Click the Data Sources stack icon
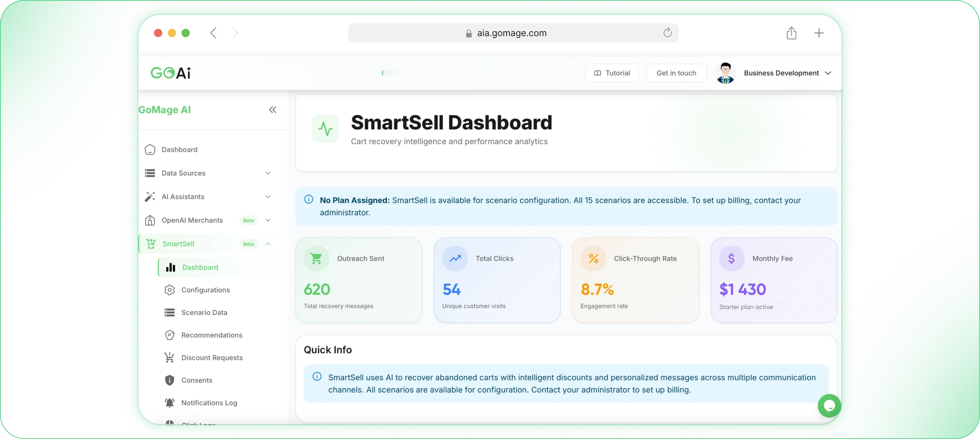 (150, 173)
